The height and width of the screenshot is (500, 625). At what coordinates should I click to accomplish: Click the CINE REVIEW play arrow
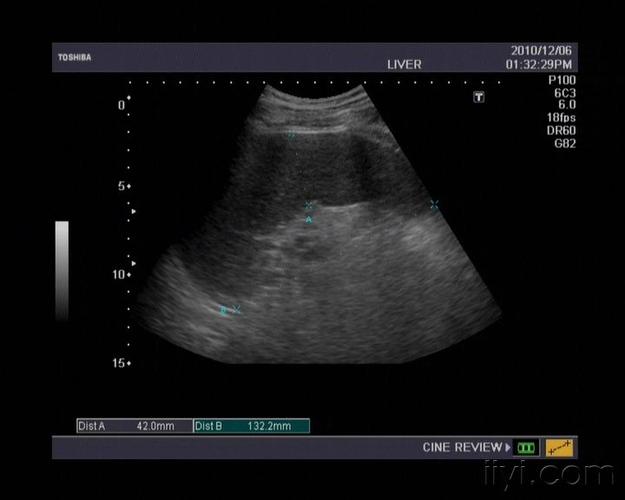tap(508, 448)
